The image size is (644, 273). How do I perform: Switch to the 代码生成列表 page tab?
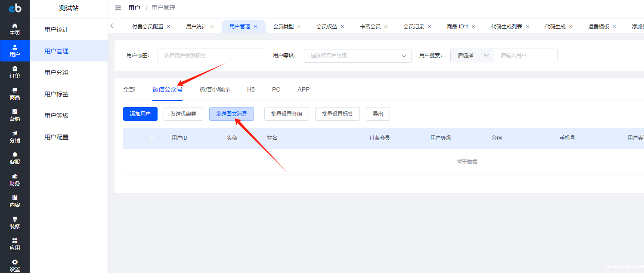506,27
